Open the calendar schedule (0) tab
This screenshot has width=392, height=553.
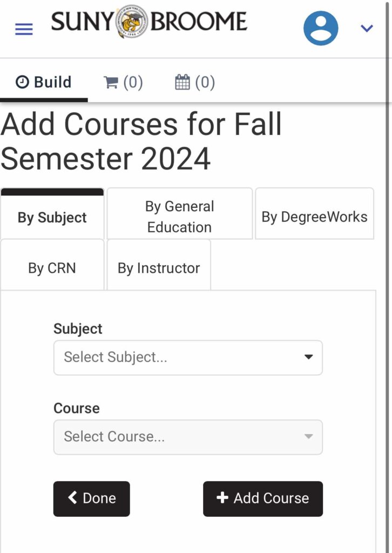coord(195,83)
